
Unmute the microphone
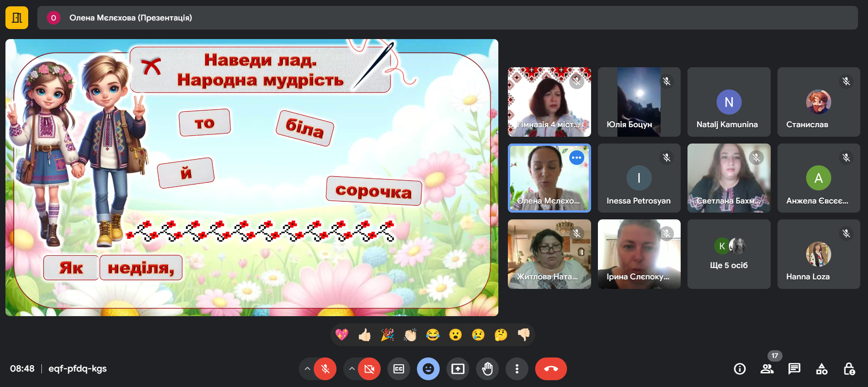pyautogui.click(x=325, y=369)
